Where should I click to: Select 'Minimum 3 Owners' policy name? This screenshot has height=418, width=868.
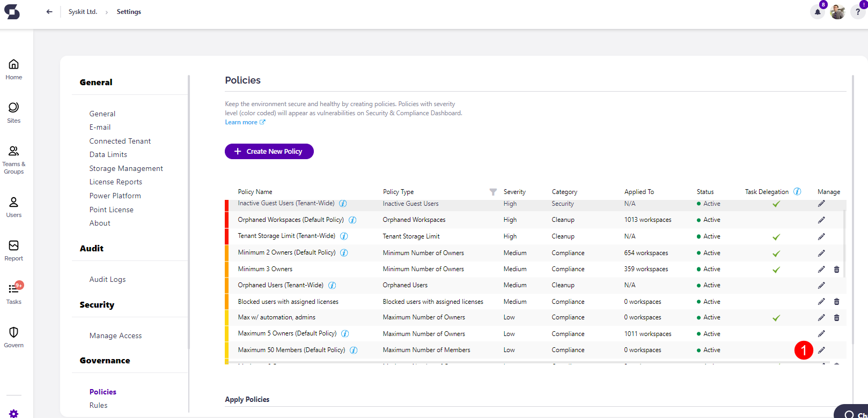tap(265, 269)
